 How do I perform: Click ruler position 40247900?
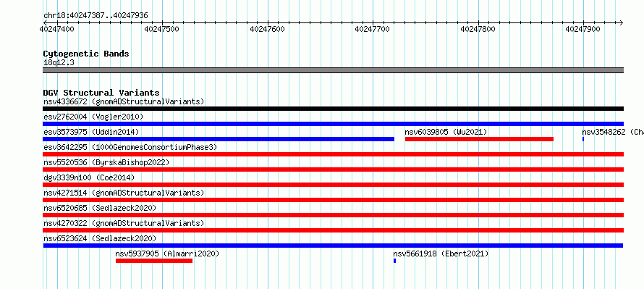tap(582, 29)
